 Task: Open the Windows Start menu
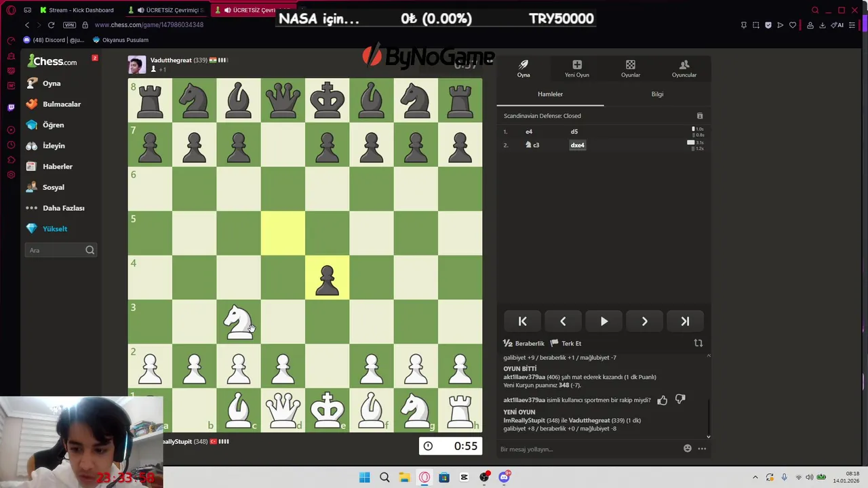click(x=365, y=478)
